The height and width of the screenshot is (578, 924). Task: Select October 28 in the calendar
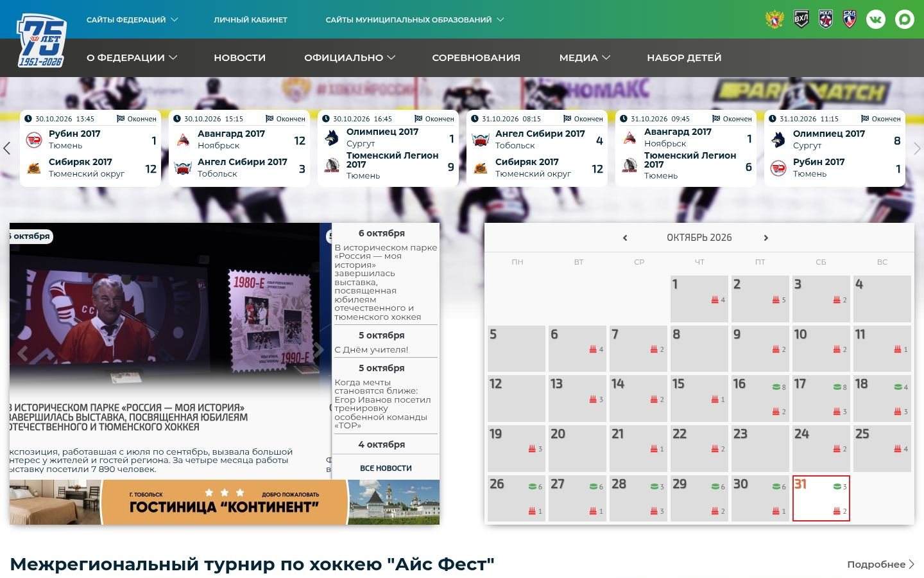click(x=638, y=498)
